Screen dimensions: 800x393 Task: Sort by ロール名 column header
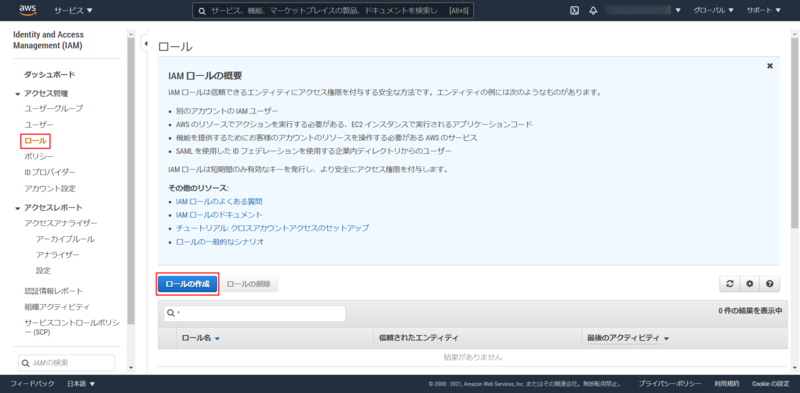201,338
